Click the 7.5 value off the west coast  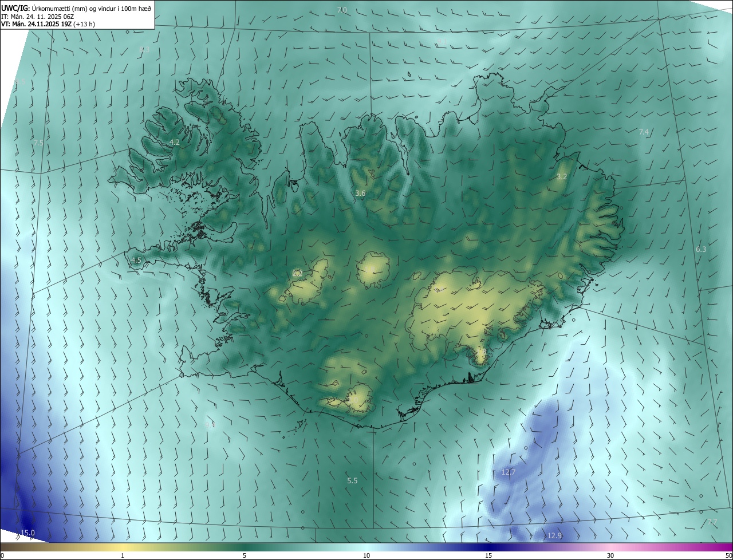[38, 143]
